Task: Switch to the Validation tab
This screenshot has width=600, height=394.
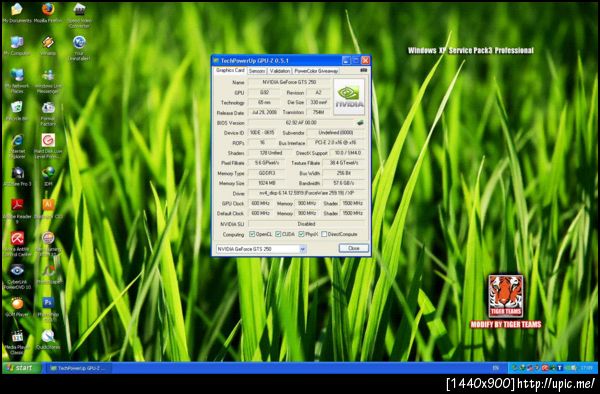Action: click(280, 71)
